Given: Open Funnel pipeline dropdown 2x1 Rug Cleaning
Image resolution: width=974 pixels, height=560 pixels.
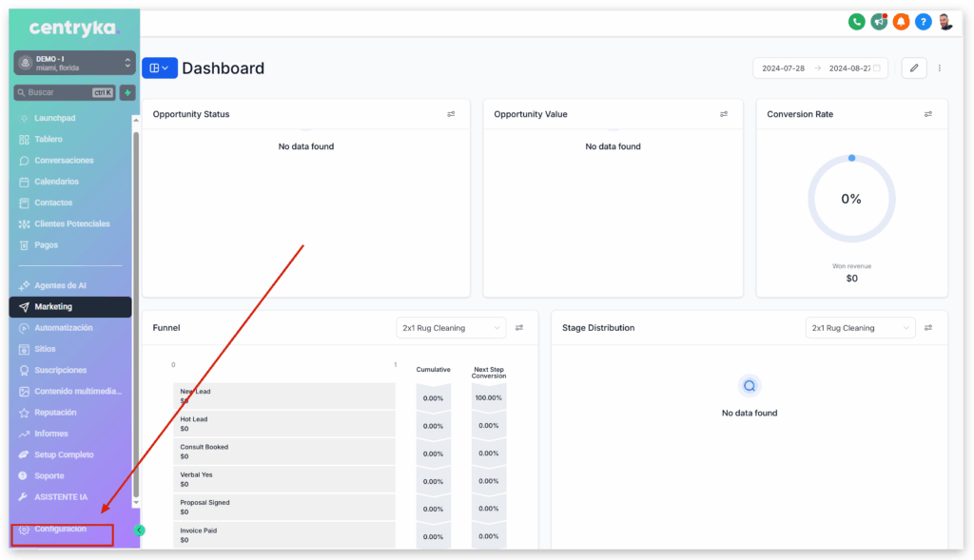Looking at the screenshot, I should tap(452, 328).
